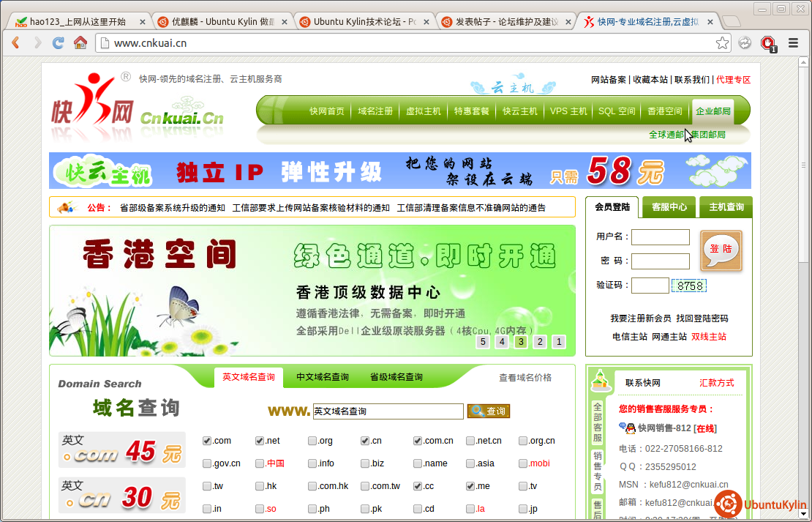Viewport: 812px width, 522px height.
Task: Click the 用户名 username input field
Action: click(660, 237)
